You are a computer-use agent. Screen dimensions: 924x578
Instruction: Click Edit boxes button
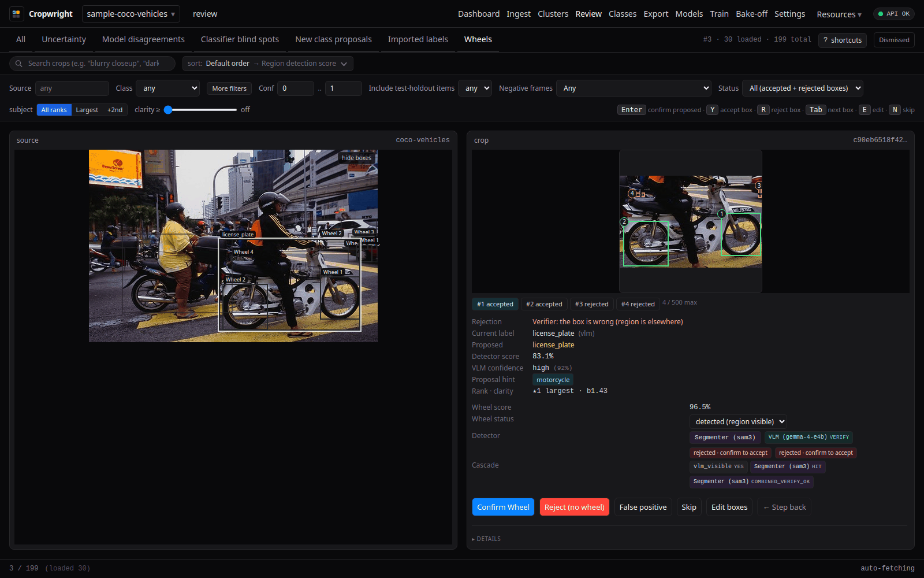coord(729,507)
